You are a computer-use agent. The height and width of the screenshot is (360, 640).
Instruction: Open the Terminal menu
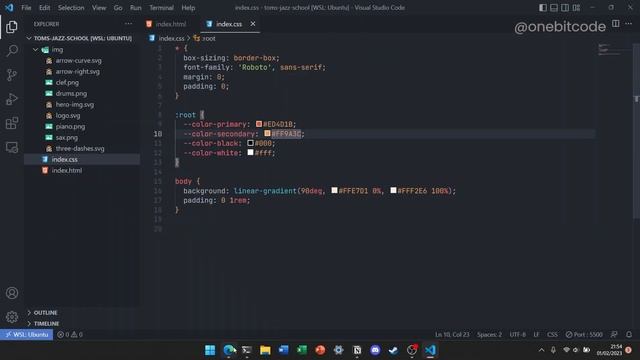pos(161,8)
